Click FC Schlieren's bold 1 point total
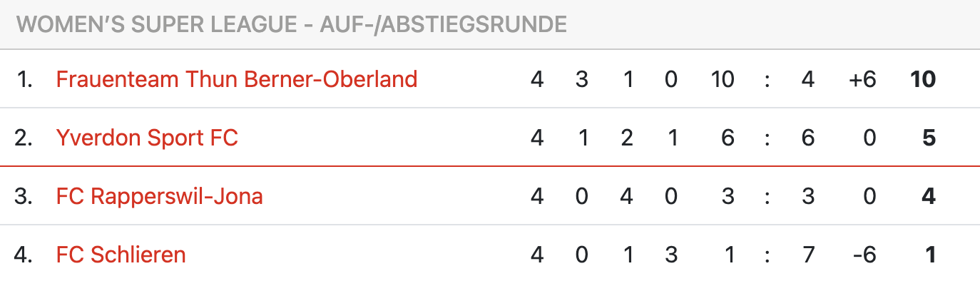 click(930, 254)
